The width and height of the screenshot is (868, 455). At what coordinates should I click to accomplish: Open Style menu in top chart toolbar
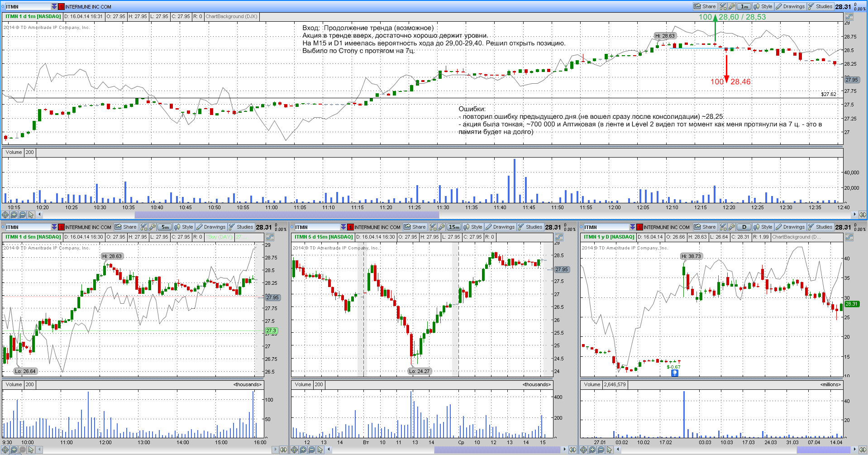click(763, 6)
